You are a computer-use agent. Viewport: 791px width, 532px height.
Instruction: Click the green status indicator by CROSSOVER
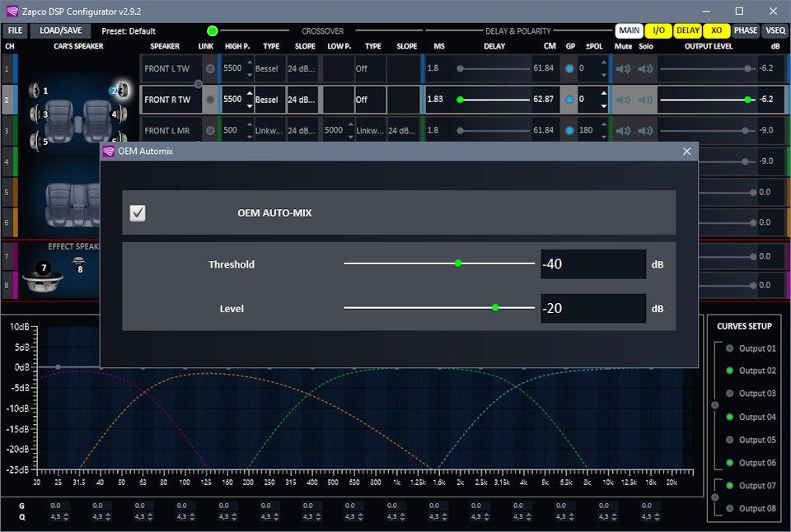click(x=213, y=30)
